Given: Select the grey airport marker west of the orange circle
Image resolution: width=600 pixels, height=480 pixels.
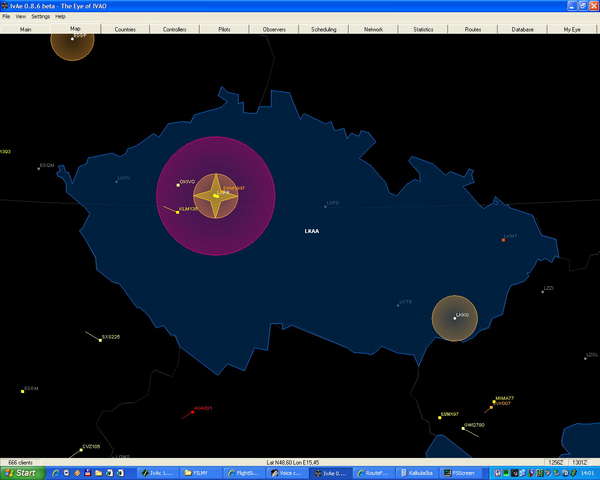Looking at the screenshot, I should pyautogui.click(x=398, y=305).
